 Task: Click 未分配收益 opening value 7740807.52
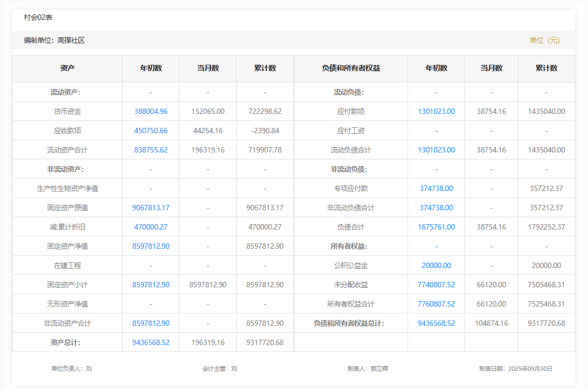(x=436, y=285)
